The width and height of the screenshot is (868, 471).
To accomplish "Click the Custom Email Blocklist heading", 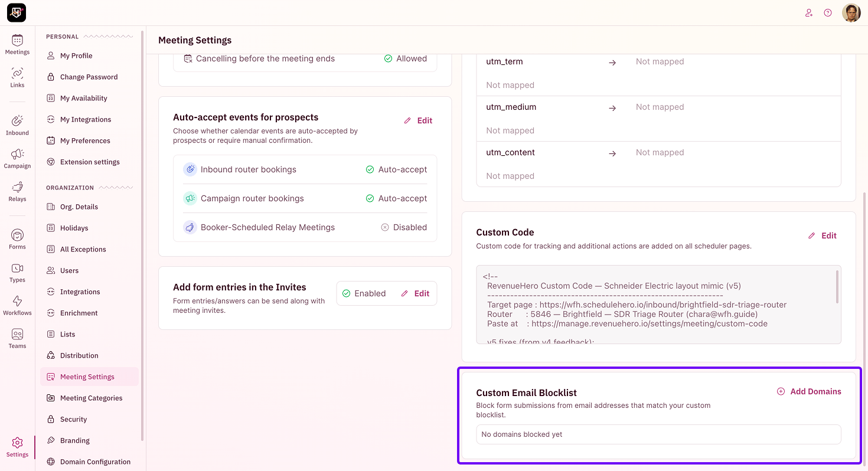I will pyautogui.click(x=527, y=392).
